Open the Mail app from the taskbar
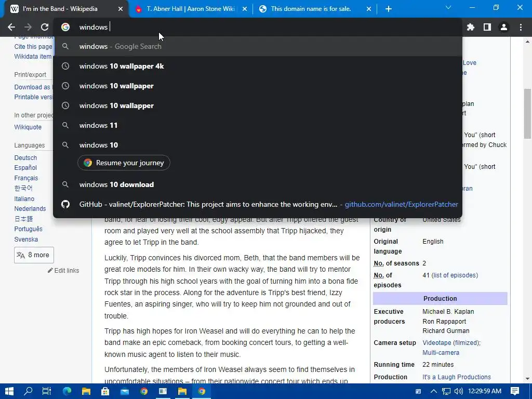532x399 pixels. [125, 391]
